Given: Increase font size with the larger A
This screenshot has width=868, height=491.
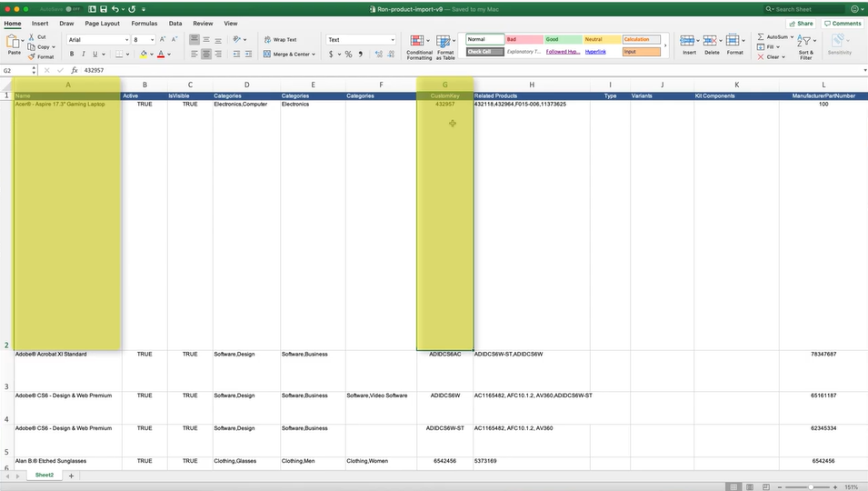Looking at the screenshot, I should coord(162,39).
